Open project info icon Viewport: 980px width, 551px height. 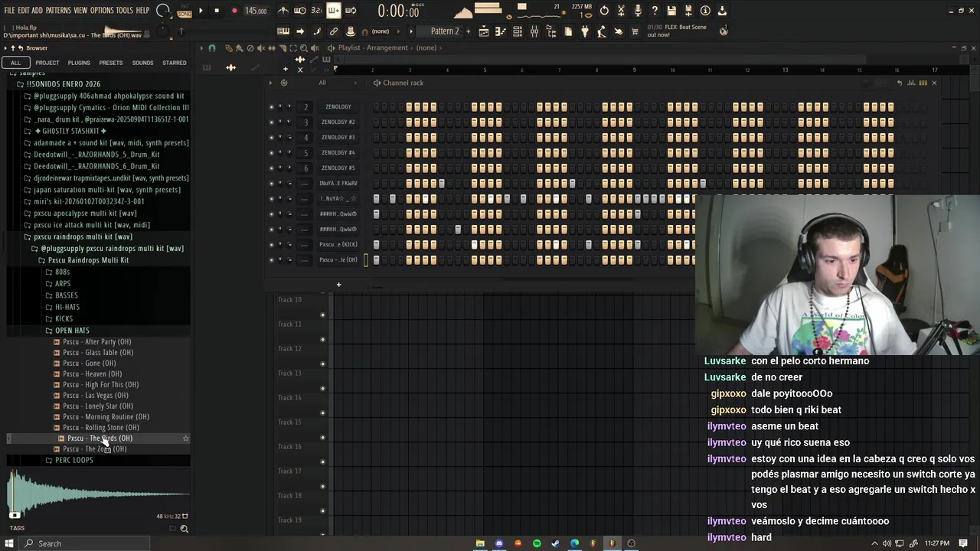coord(705,11)
